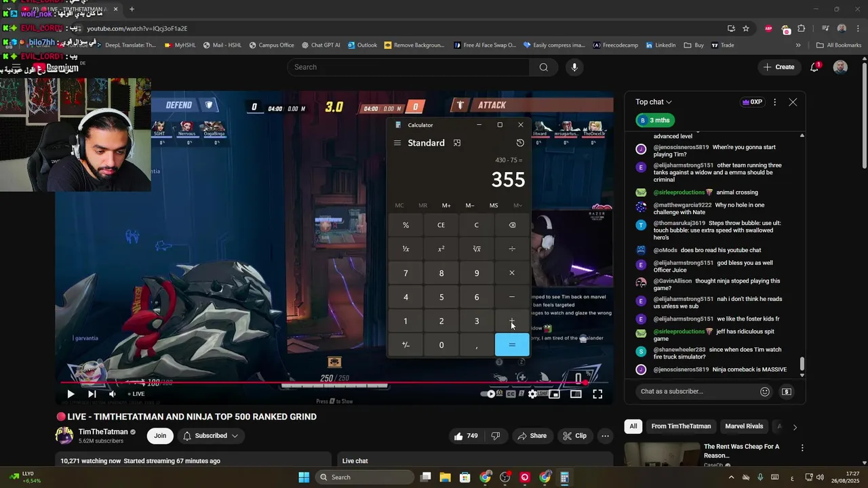Screen dimensions: 868x488
Task: Open the Calculator navigation hamburger menu
Action: click(x=397, y=143)
